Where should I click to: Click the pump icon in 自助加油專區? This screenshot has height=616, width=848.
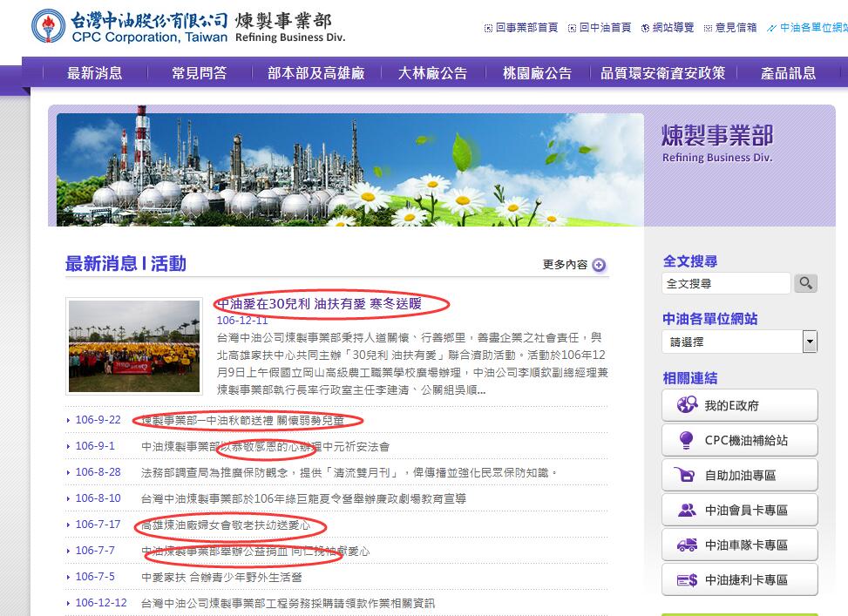pyautogui.click(x=685, y=475)
